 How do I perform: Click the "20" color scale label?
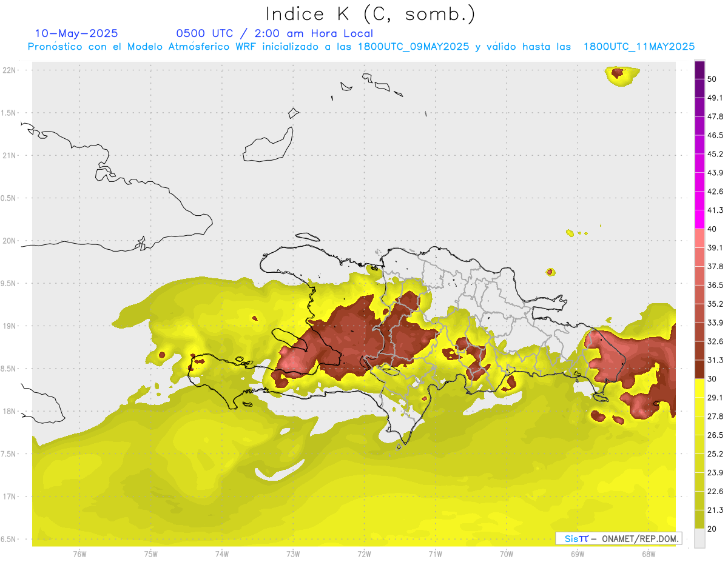coord(712,529)
